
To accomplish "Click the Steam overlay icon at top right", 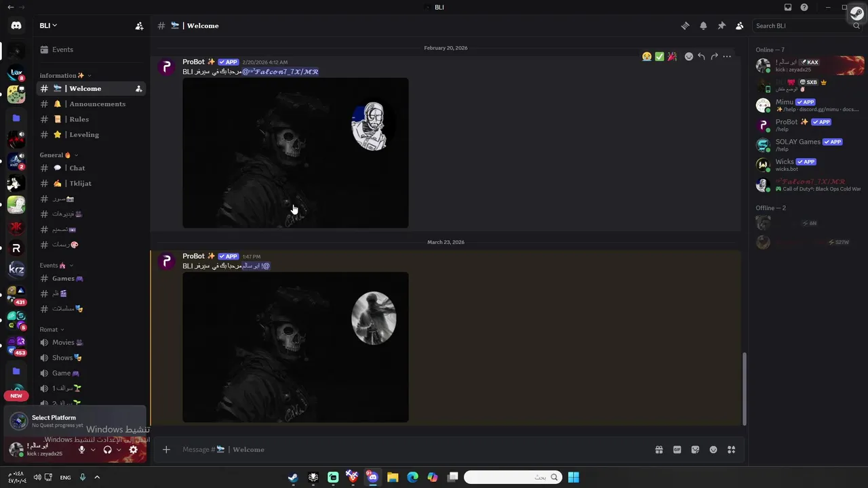I will (857, 13).
